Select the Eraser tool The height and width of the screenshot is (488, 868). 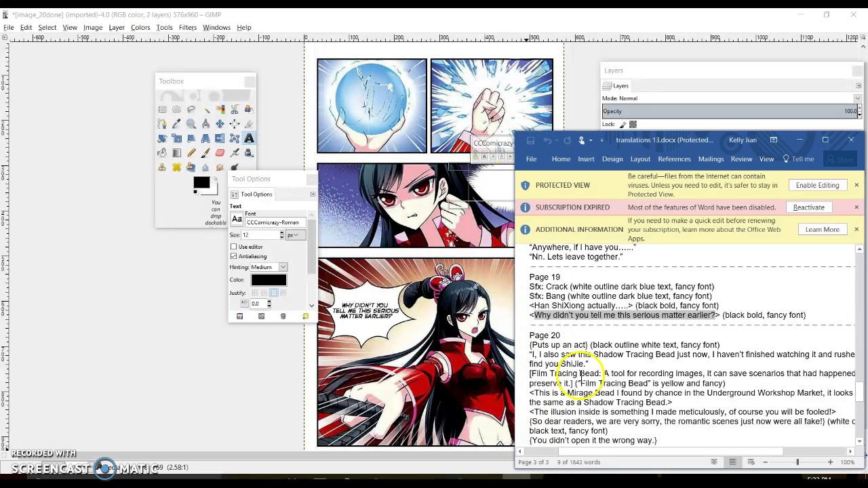coord(220,152)
